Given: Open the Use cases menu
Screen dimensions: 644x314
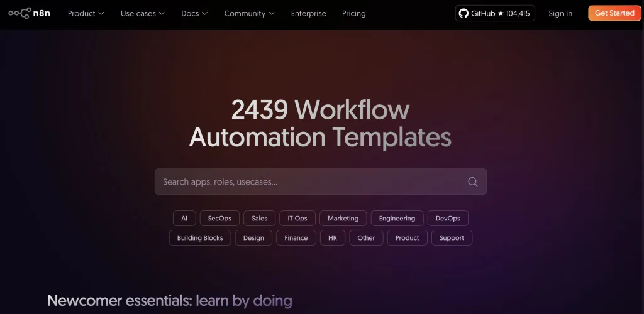Looking at the screenshot, I should [143, 14].
